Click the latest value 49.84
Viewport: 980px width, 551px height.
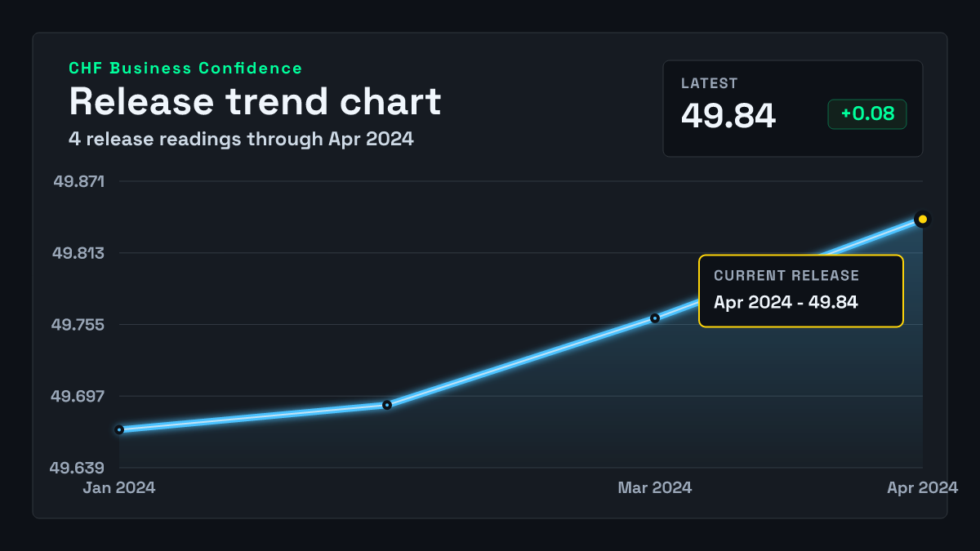(x=728, y=115)
